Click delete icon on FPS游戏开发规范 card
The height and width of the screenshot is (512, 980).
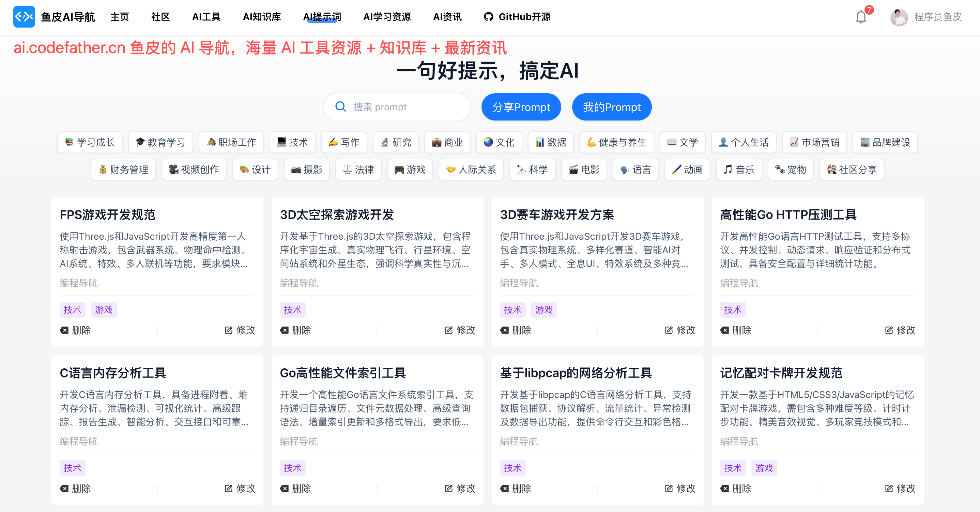point(64,330)
